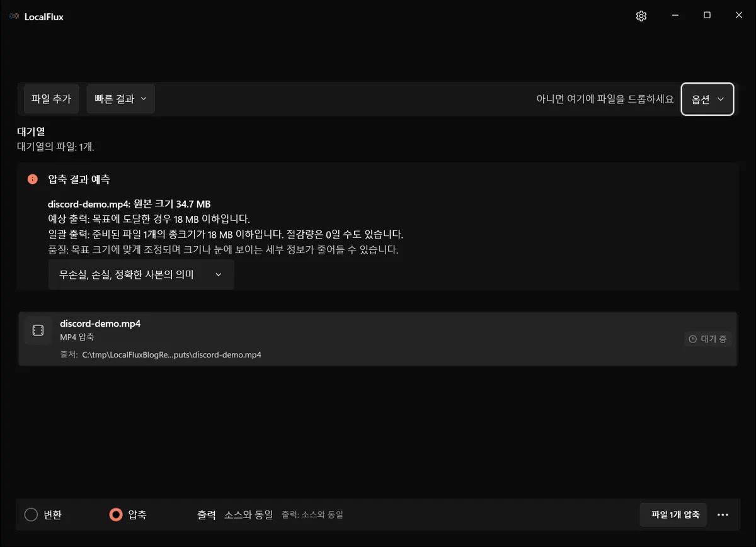Click the 예상 출력 line

149,219
